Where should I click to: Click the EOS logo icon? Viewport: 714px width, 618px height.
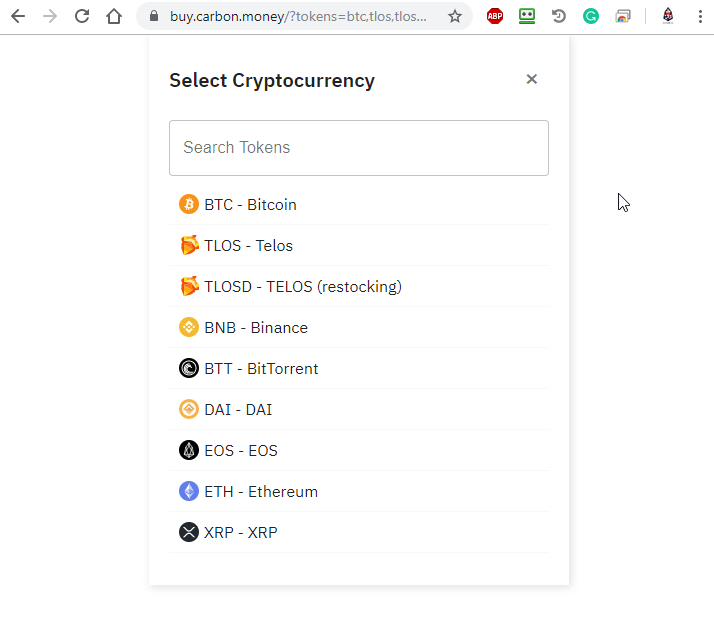(x=189, y=450)
